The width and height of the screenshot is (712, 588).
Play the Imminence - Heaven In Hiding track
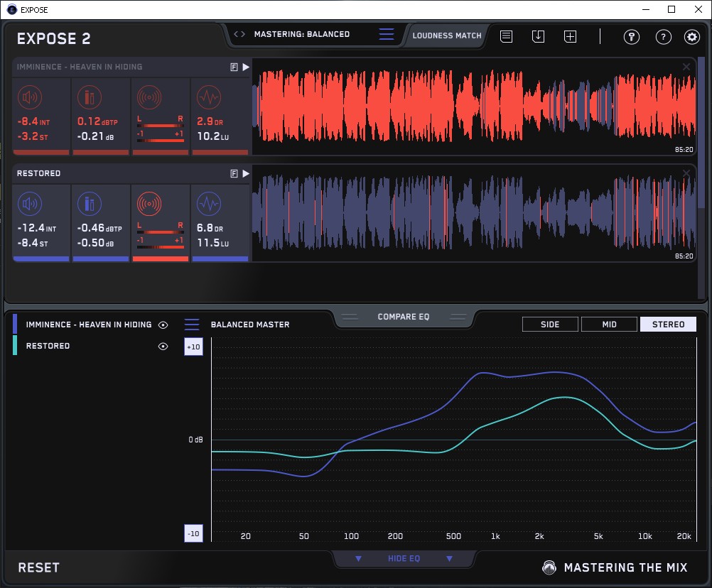click(246, 67)
